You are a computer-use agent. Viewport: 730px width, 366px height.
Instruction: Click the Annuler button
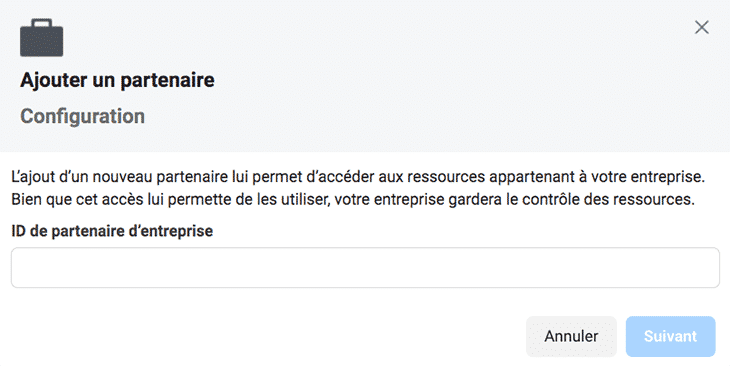pyautogui.click(x=571, y=336)
